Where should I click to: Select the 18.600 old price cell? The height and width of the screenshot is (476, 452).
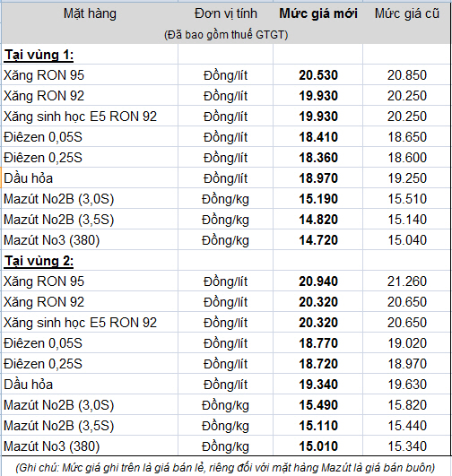tap(407, 158)
